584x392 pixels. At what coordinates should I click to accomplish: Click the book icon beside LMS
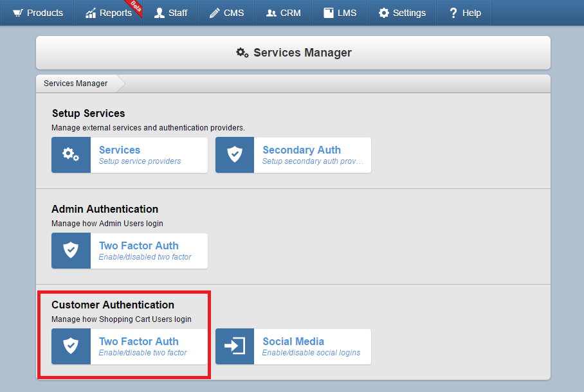329,13
